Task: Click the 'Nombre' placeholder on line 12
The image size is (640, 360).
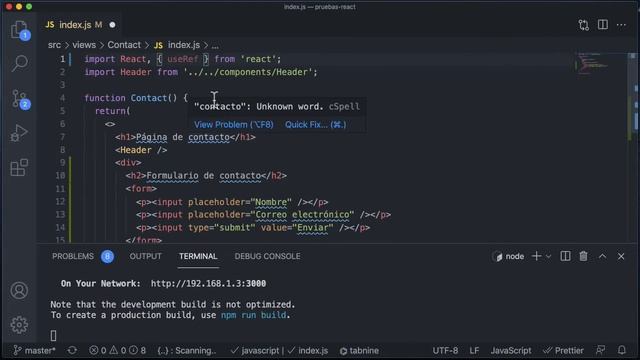Action: (271, 202)
